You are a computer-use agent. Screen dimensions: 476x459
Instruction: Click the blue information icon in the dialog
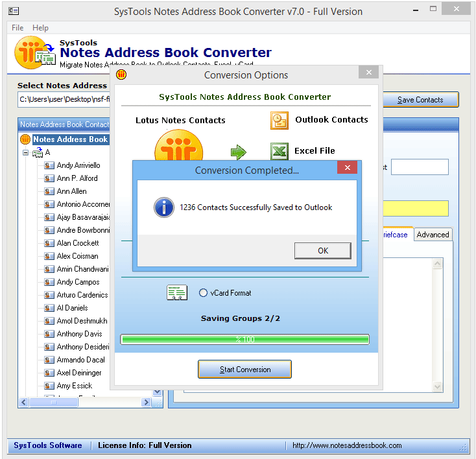click(163, 207)
